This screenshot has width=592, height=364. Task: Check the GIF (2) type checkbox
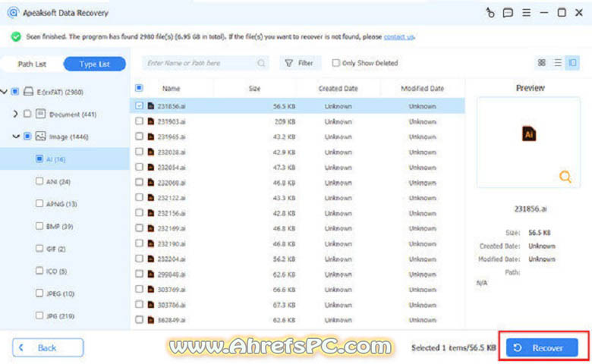click(x=39, y=248)
